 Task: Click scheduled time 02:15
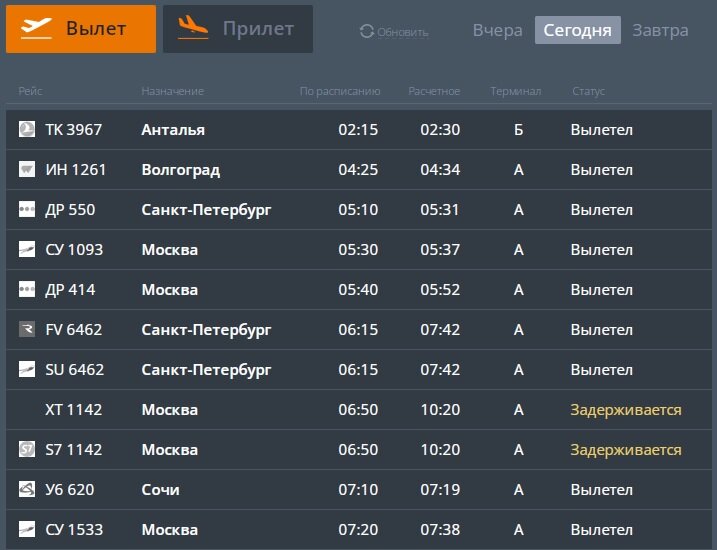click(x=358, y=130)
